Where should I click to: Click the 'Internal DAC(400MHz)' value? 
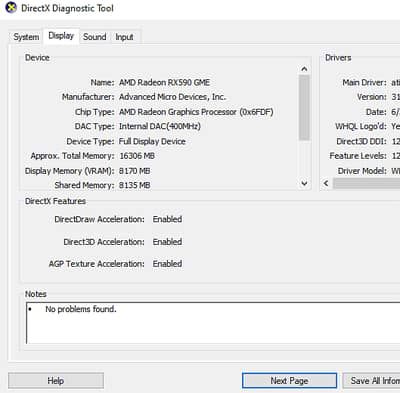pos(160,126)
